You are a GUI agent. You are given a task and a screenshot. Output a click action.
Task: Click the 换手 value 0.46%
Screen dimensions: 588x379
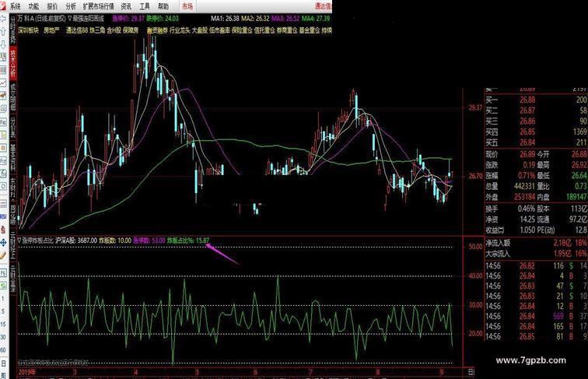[x=527, y=209]
